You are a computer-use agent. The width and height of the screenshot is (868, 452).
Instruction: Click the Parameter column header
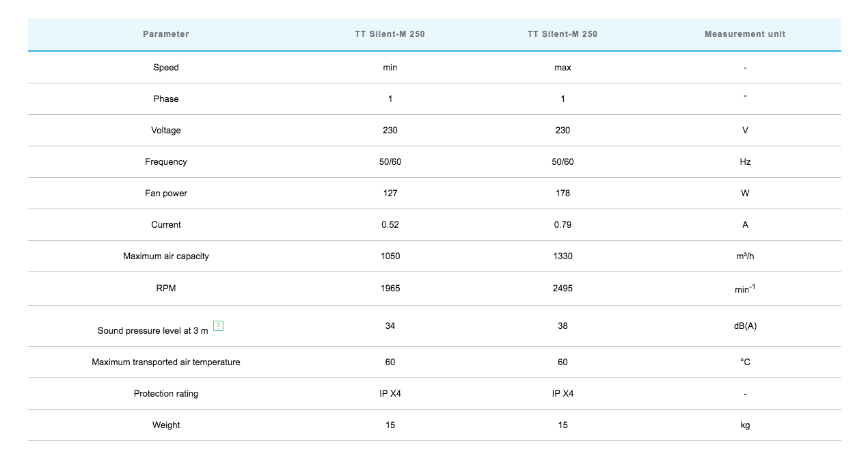tap(166, 34)
